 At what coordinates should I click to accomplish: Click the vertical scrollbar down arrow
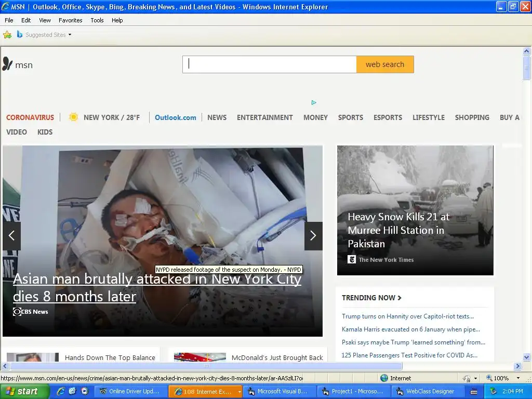(x=527, y=357)
